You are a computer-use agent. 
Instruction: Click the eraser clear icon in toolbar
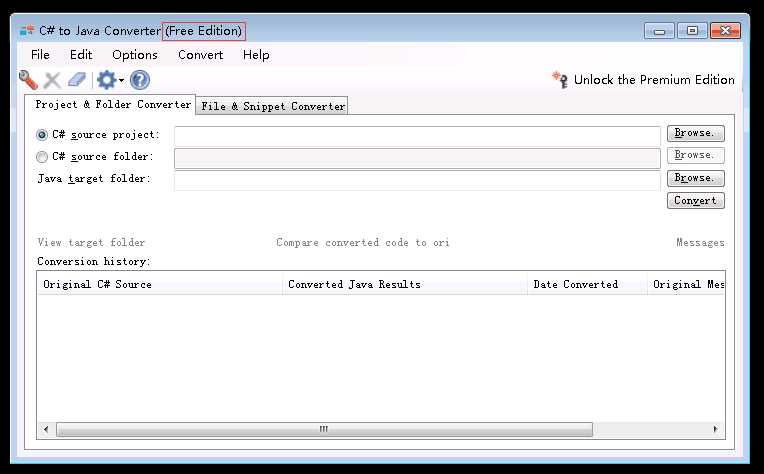click(77, 80)
